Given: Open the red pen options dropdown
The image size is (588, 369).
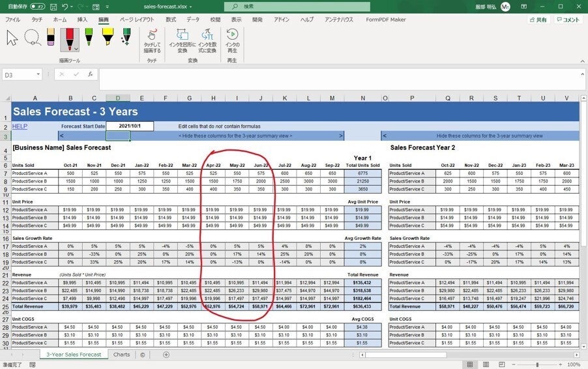Looking at the screenshot, I should point(77,48).
